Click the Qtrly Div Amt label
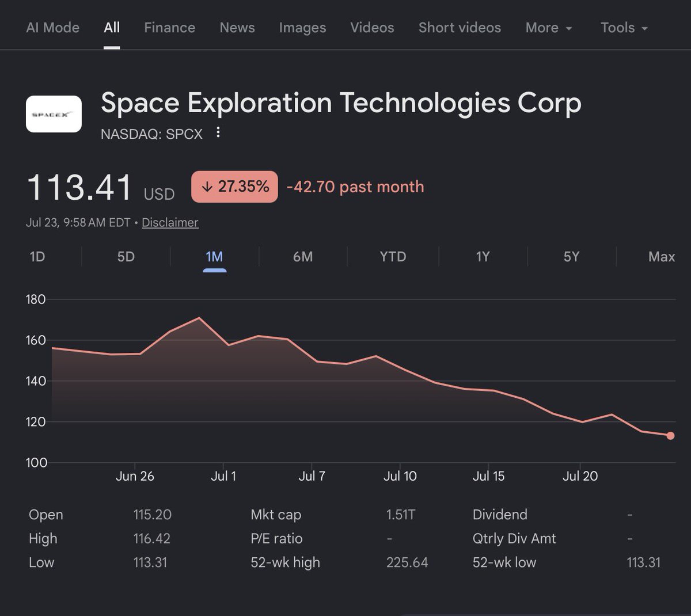 click(x=514, y=539)
